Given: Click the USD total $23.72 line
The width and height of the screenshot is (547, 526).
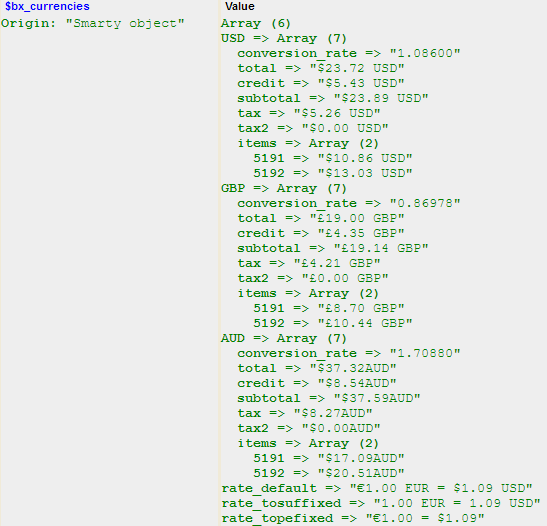Looking at the screenshot, I should tap(321, 68).
